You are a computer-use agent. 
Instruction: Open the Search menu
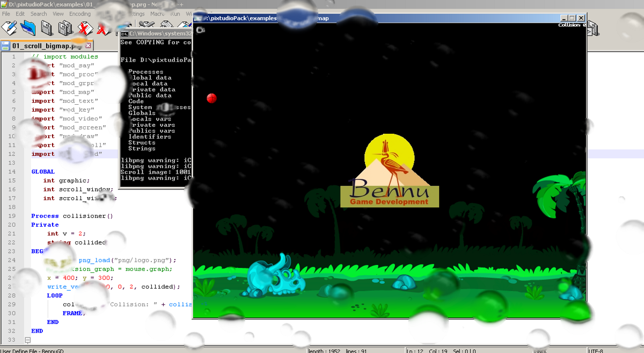(39, 13)
